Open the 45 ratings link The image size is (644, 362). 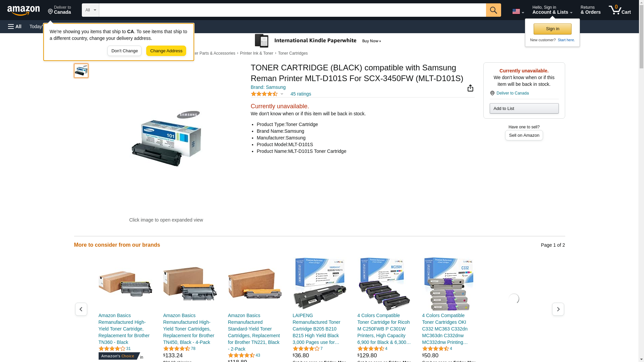[301, 94]
